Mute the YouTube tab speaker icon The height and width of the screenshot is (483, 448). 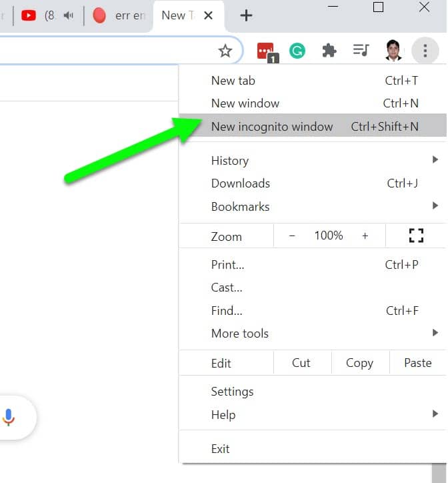69,15
